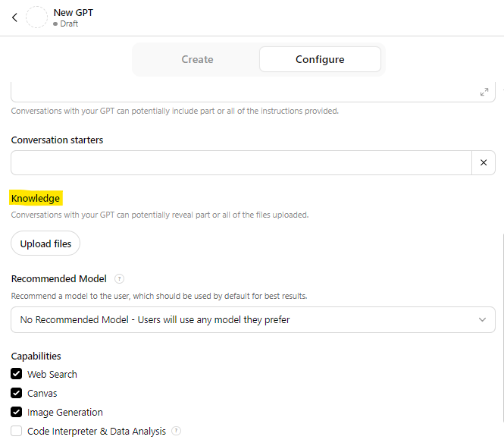The height and width of the screenshot is (446, 504).
Task: Uncheck the Web Search checkbox
Action: click(17, 374)
